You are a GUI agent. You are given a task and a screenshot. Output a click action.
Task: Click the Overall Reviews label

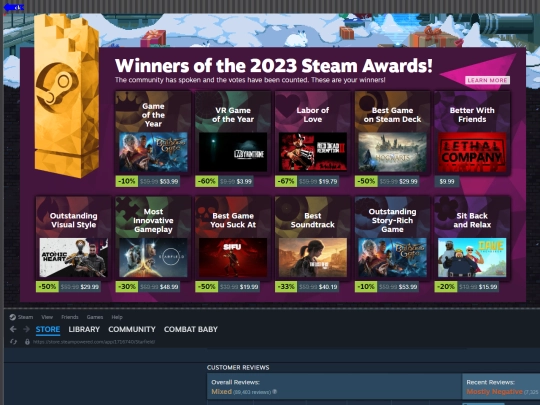tap(236, 382)
